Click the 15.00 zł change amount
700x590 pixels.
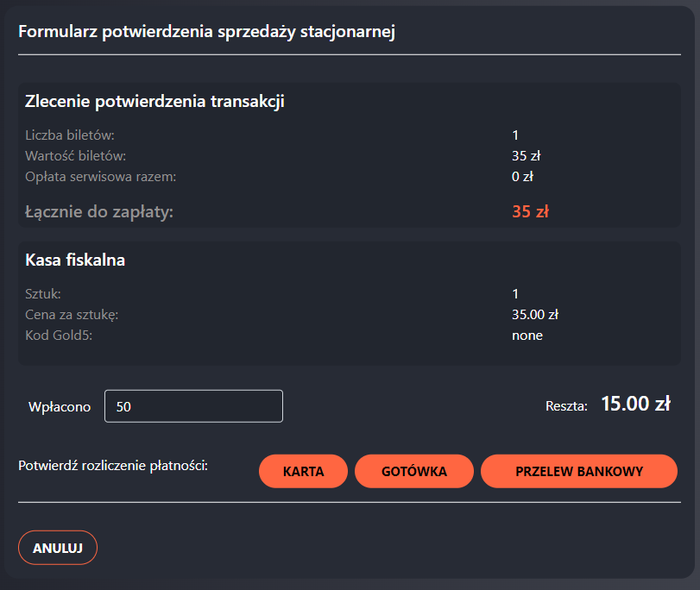[x=635, y=404]
